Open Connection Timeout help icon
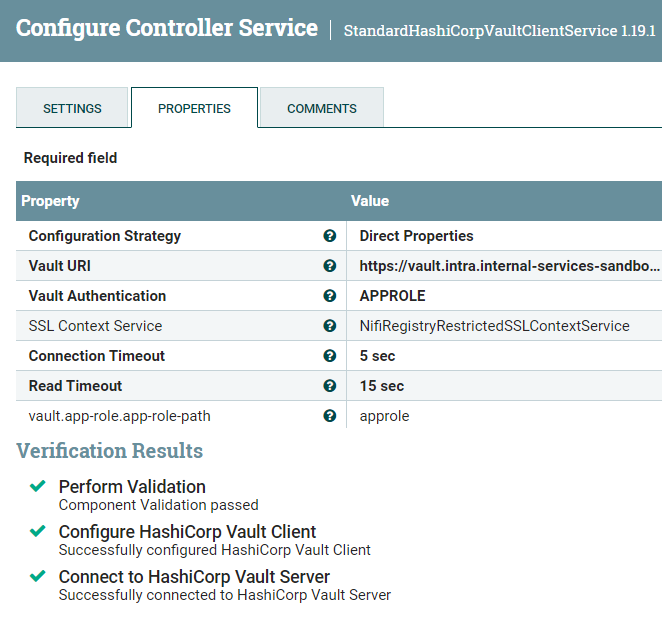Image resolution: width=662 pixels, height=640 pixels. tap(330, 355)
